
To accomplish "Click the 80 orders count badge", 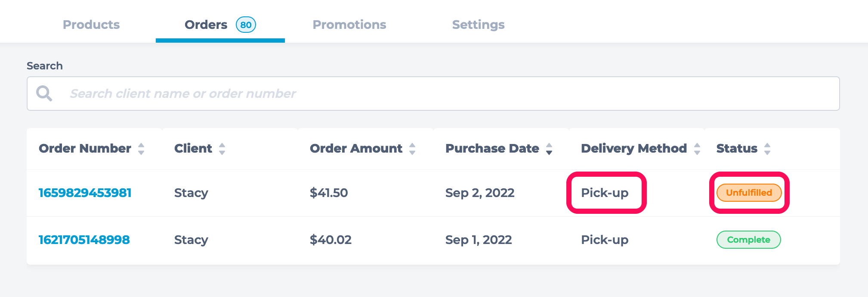I will tap(246, 25).
